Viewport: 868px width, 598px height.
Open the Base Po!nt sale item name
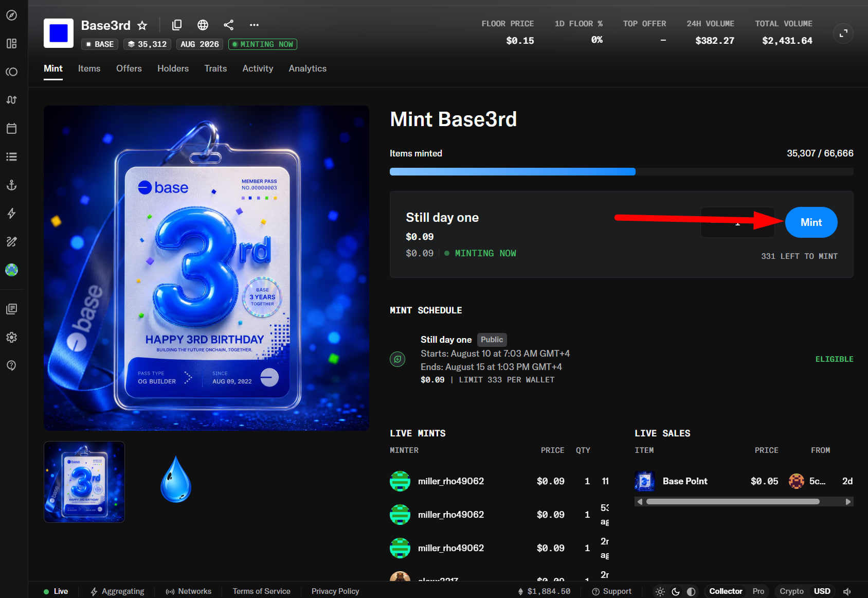[685, 481]
